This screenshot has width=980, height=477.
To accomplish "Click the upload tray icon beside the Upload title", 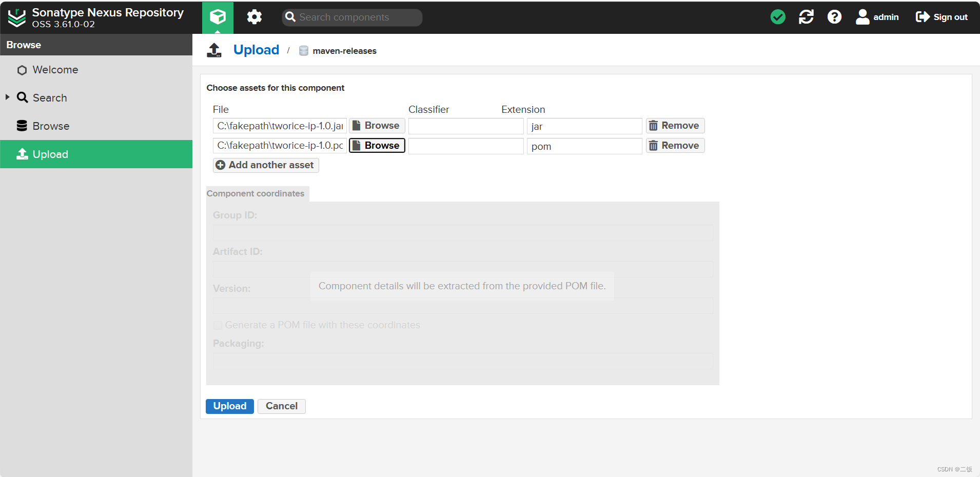I will pyautogui.click(x=214, y=50).
